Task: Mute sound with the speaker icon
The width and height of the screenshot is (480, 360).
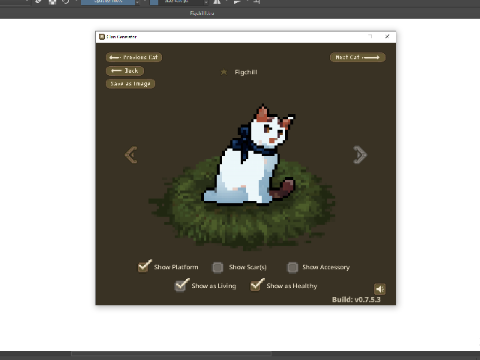Action: 380,289
